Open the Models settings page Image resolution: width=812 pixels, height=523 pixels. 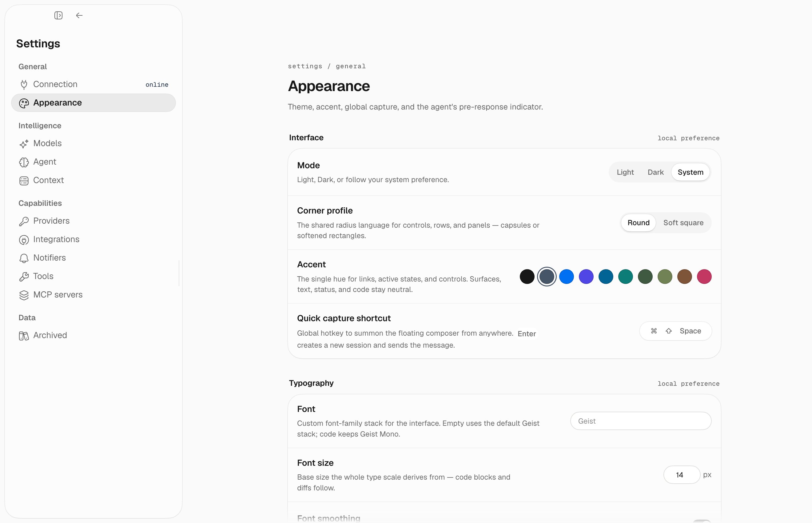(94, 143)
